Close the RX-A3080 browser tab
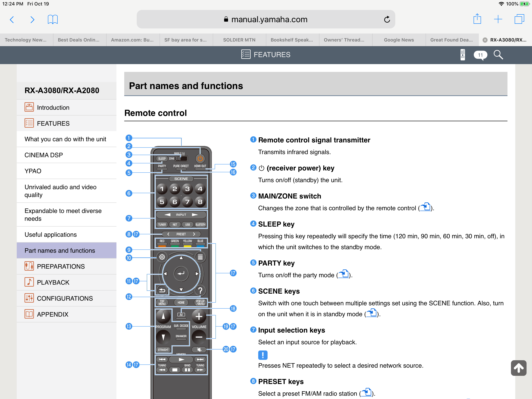This screenshot has height=399, width=532. [485, 40]
